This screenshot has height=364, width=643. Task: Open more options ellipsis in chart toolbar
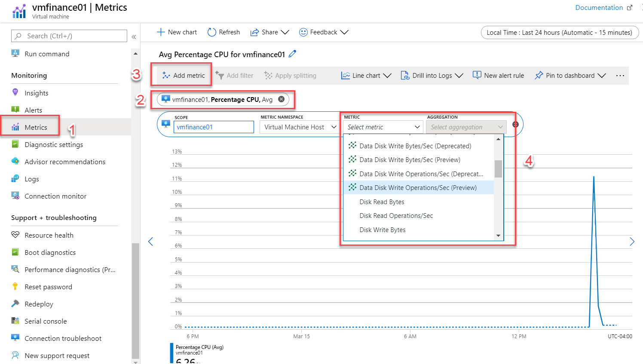(x=620, y=76)
